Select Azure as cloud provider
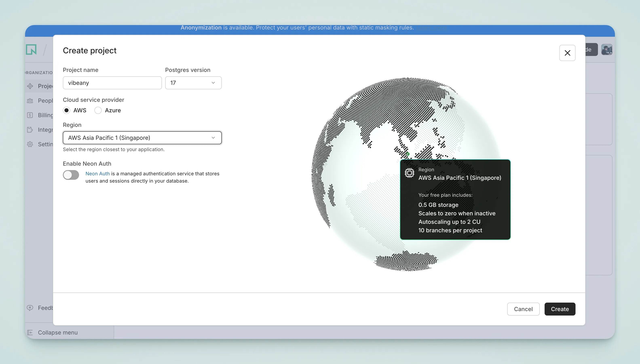This screenshot has width=640, height=364. [98, 110]
